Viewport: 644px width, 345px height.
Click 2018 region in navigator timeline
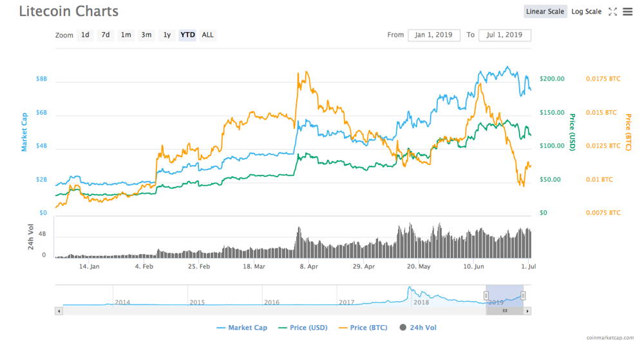pos(421,302)
